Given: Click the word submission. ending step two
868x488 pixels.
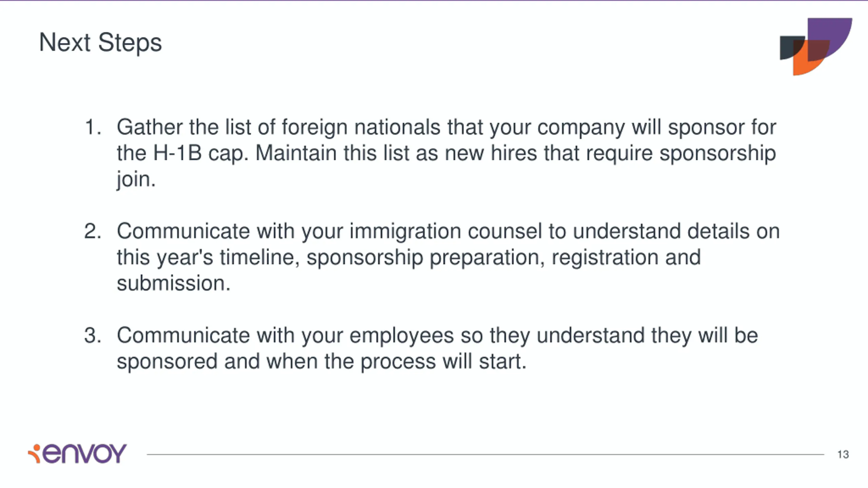Looking at the screenshot, I should pyautogui.click(x=174, y=283).
